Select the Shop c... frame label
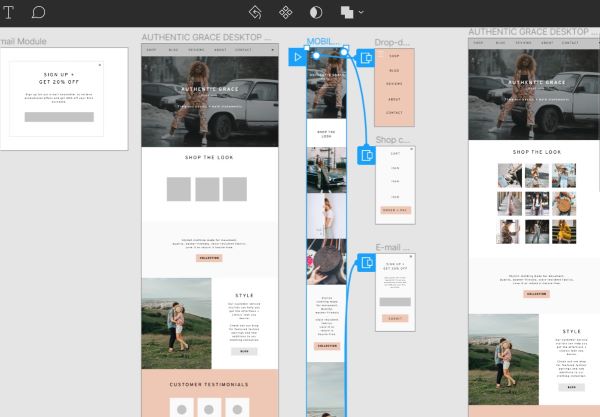 (x=393, y=140)
